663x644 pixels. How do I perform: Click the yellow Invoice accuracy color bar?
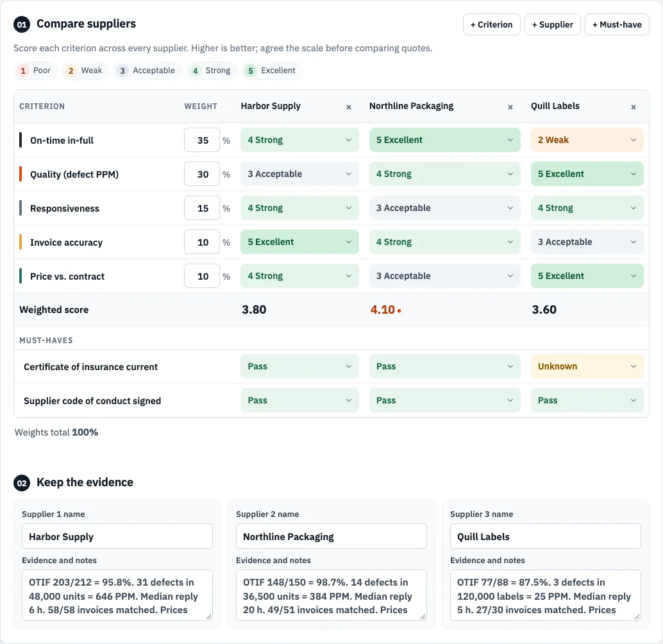[x=21, y=242]
